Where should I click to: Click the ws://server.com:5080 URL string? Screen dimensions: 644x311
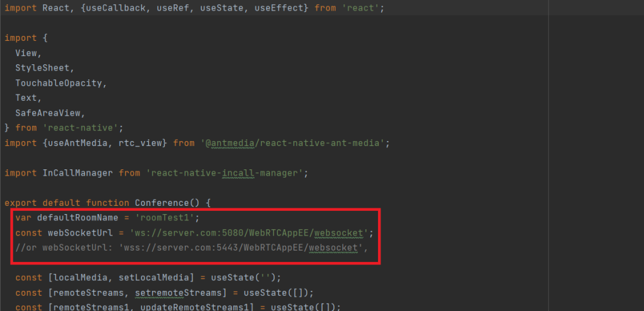249,233
